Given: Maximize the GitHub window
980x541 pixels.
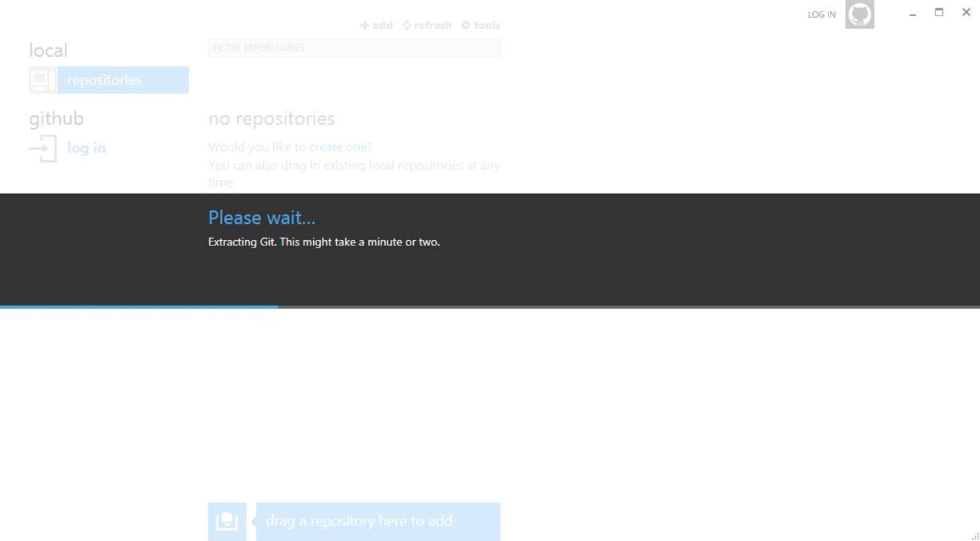Looking at the screenshot, I should [939, 12].
